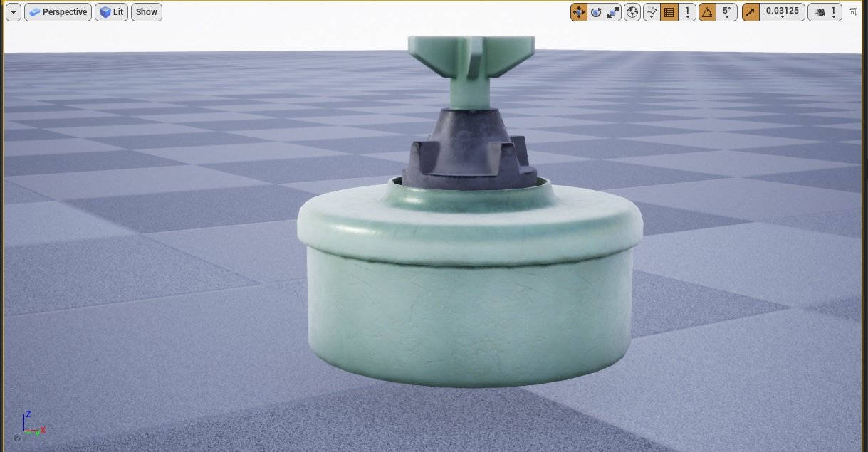Click the help question mark icon

pos(17,438)
